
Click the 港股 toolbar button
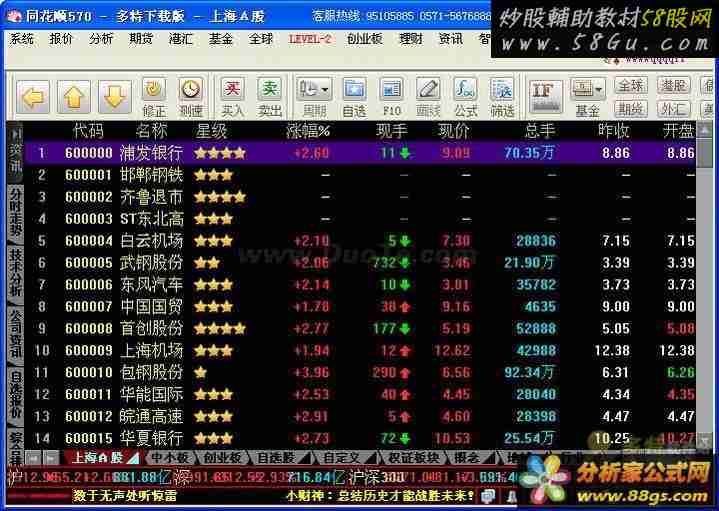coord(674,85)
